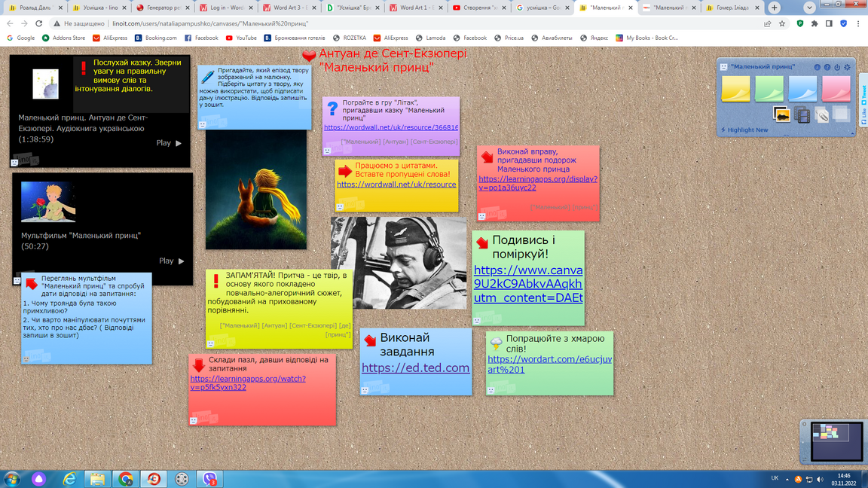
Task: Click the video (film strip) icon in the palette
Action: [802, 114]
